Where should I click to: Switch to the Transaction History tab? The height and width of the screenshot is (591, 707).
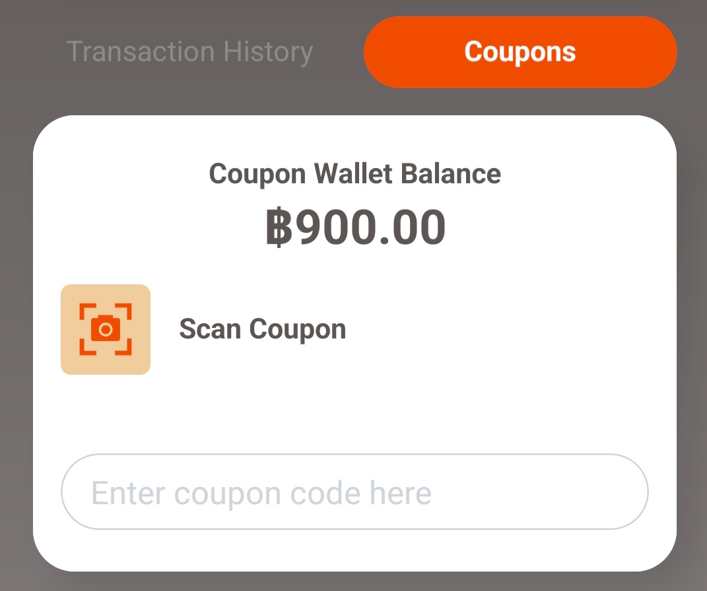[189, 52]
